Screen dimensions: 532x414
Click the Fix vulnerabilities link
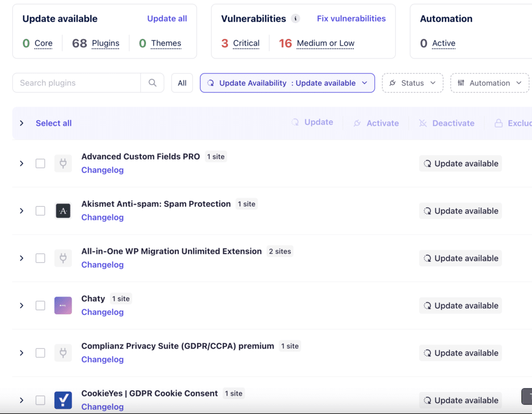[x=351, y=18]
